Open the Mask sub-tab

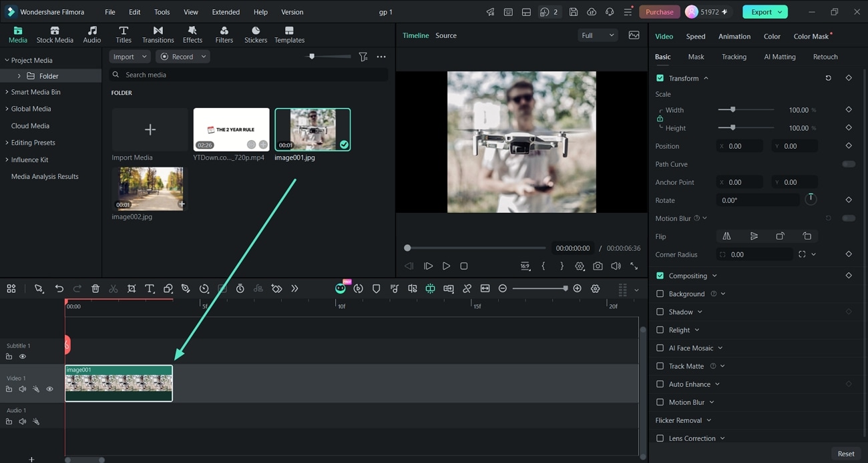pos(696,57)
